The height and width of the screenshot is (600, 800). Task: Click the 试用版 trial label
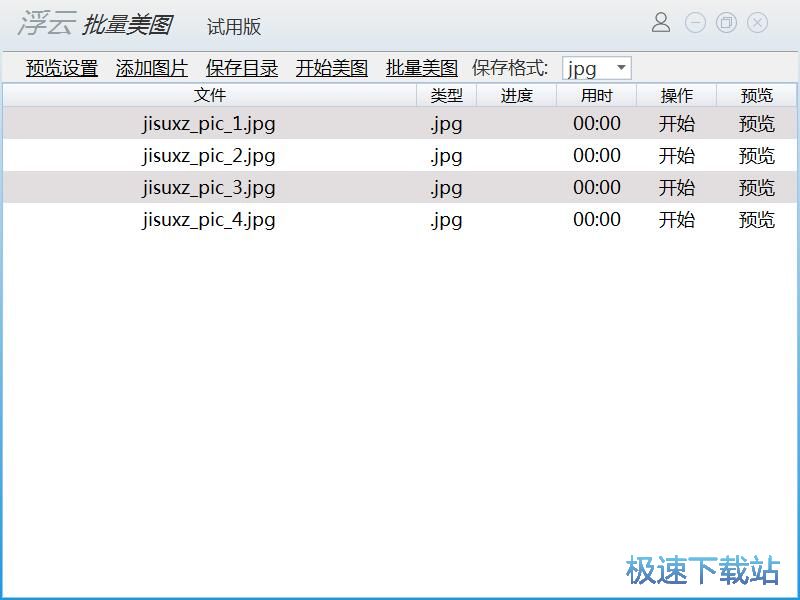coord(234,27)
